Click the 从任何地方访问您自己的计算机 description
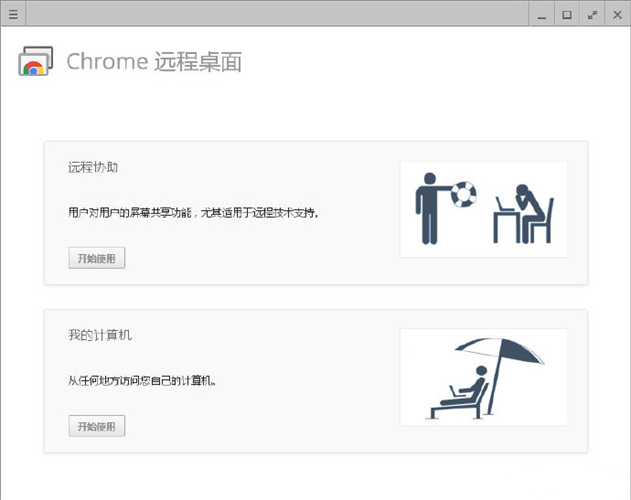Image resolution: width=631 pixels, height=500 pixels. 142,380
